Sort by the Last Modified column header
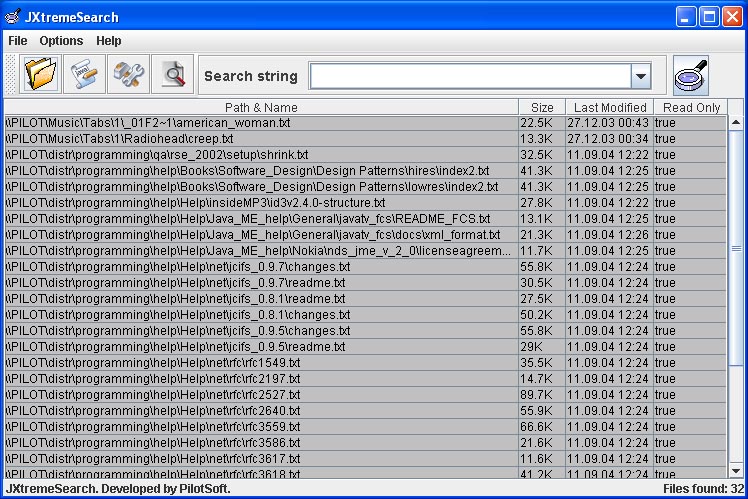 pyautogui.click(x=610, y=107)
